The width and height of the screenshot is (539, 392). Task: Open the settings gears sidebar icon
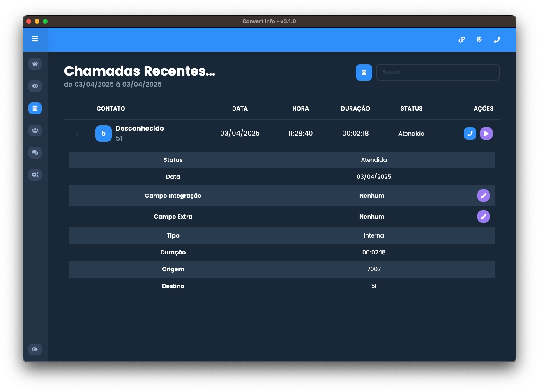35,175
